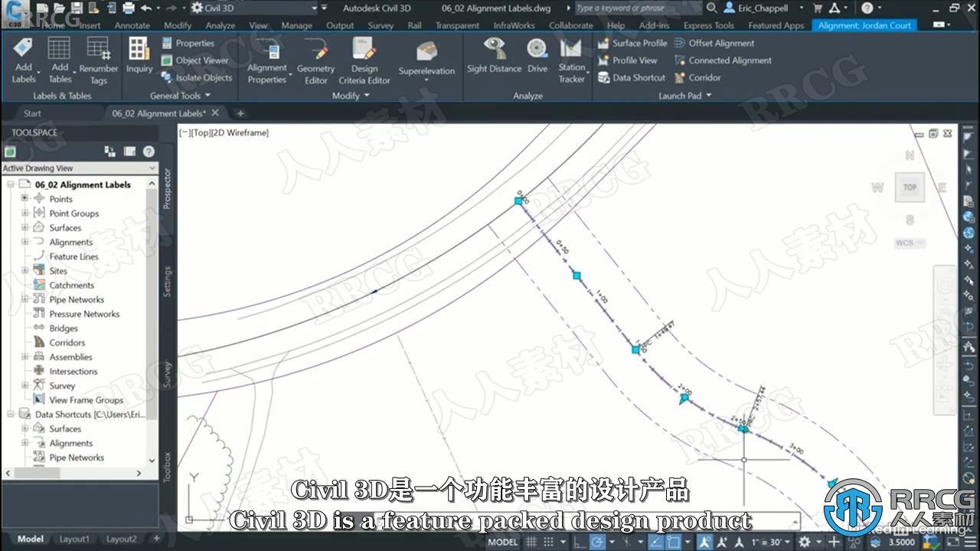The height and width of the screenshot is (551, 980).
Task: Toggle snap mode in status bar
Action: coord(550,542)
